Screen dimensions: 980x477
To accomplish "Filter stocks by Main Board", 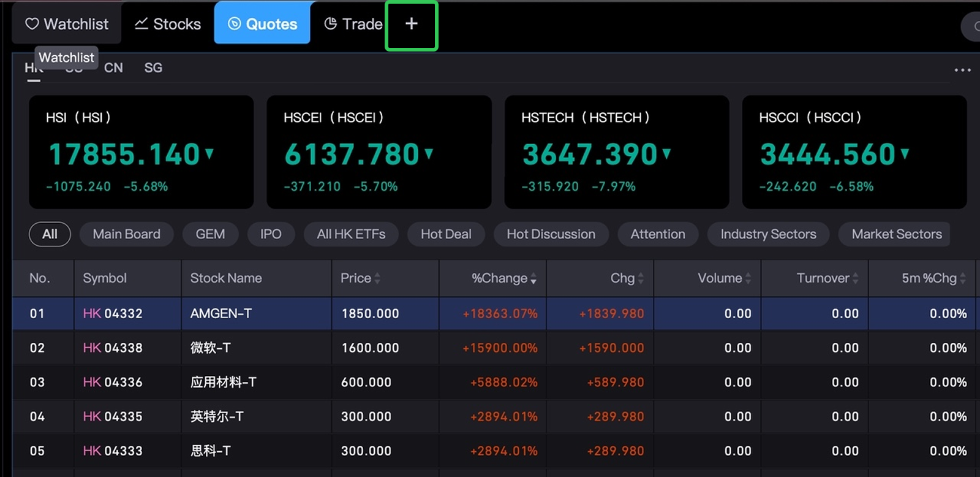I will click(x=126, y=234).
